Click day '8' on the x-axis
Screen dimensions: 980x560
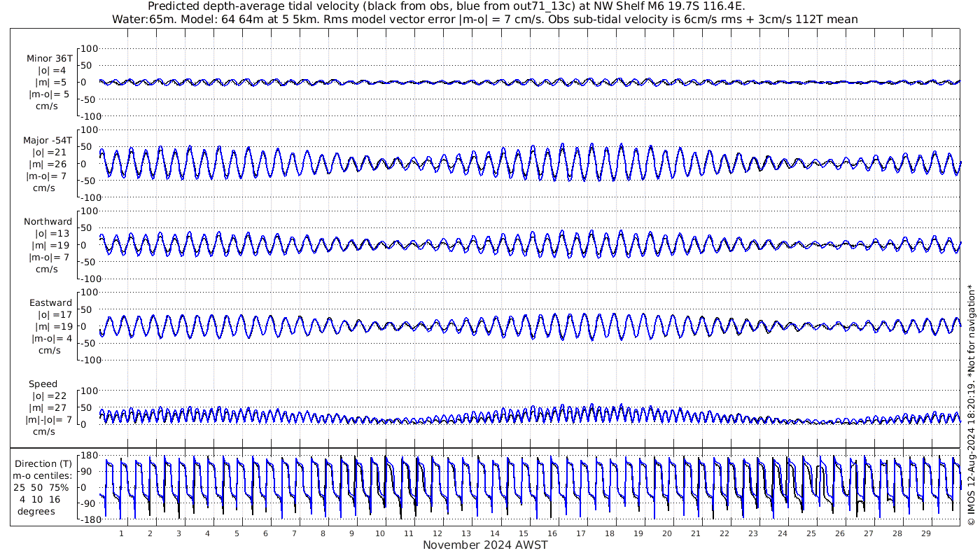tap(323, 533)
